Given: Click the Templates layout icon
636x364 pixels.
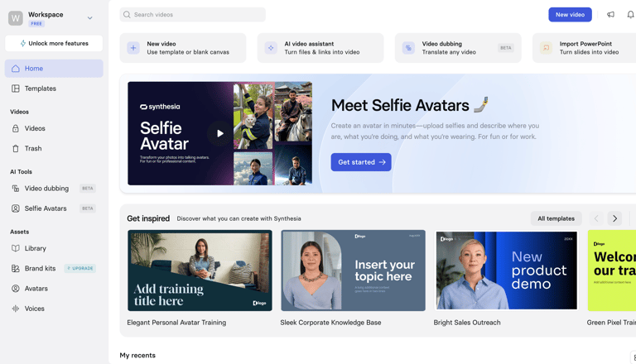Looking at the screenshot, I should [x=16, y=89].
